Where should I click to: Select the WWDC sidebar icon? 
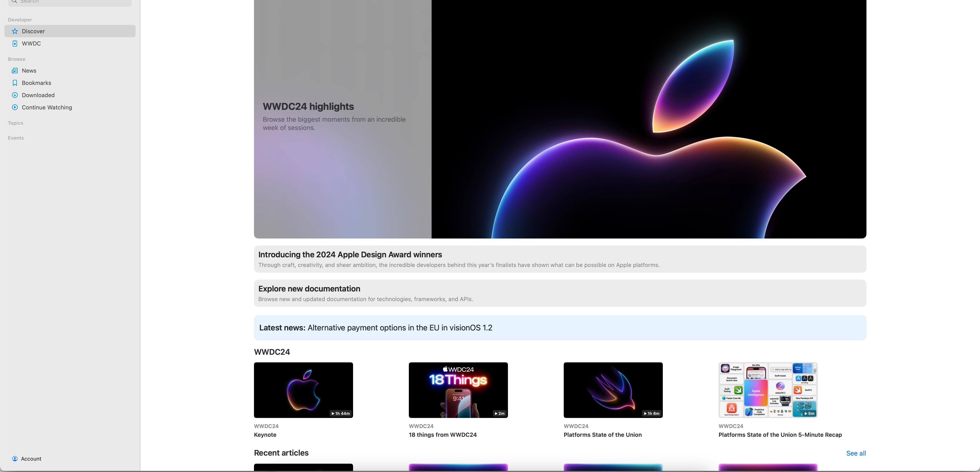point(15,43)
